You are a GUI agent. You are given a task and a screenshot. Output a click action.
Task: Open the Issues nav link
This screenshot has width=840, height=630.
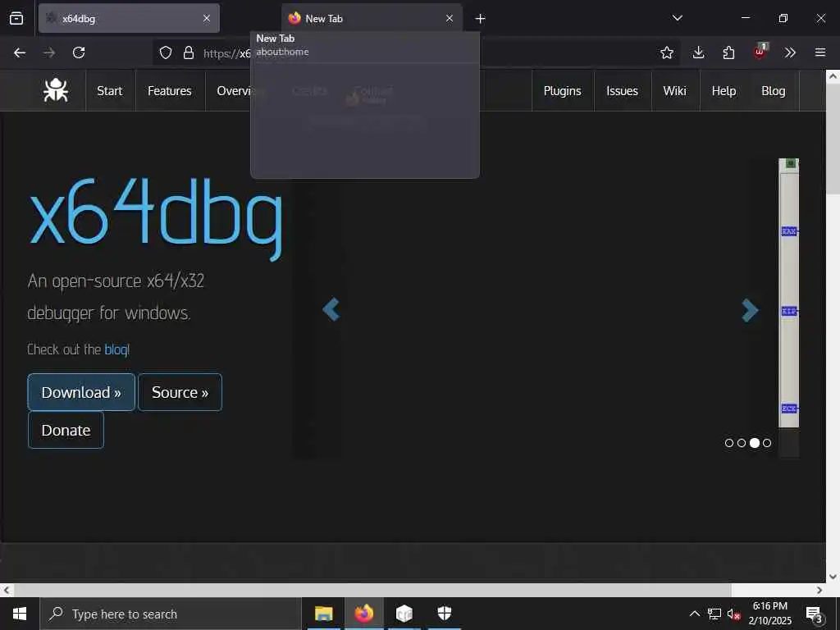[623, 90]
